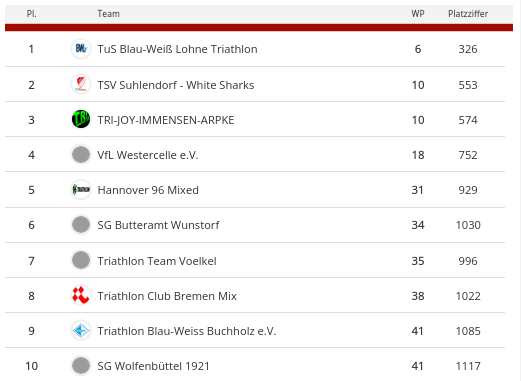Select the Triathlon Club Bremen Mix logo

(x=81, y=295)
